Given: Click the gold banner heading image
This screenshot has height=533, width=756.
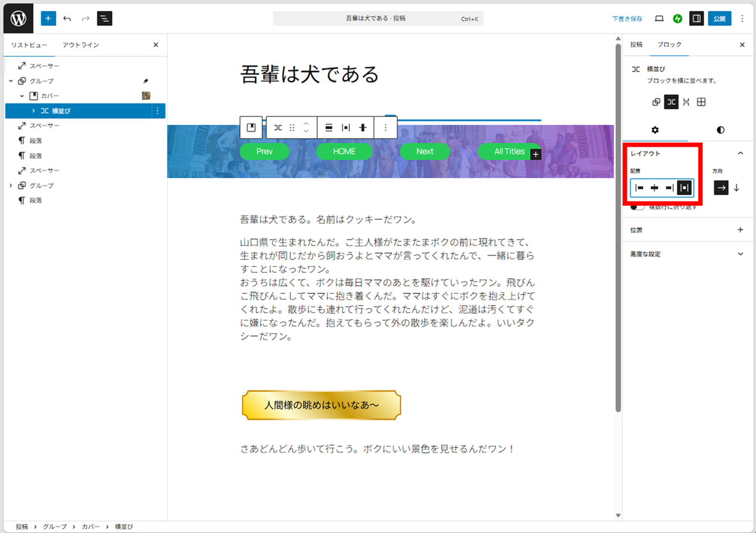Looking at the screenshot, I should pos(321,405).
